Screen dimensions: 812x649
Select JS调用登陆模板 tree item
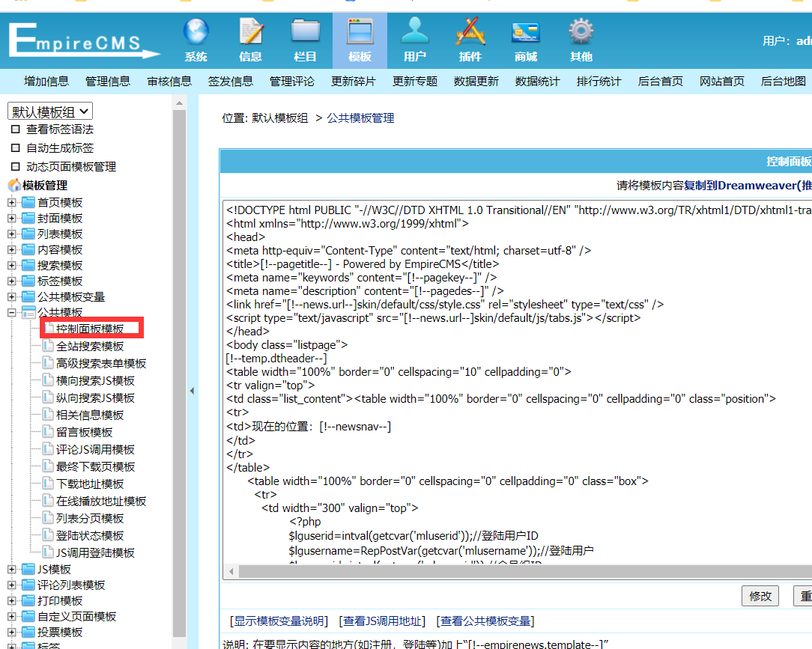click(95, 552)
